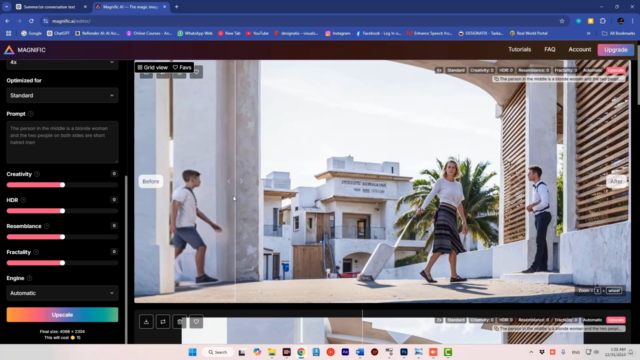Open the WhatsApp Web bookmark
The image size is (640, 360).
pyautogui.click(x=195, y=33)
